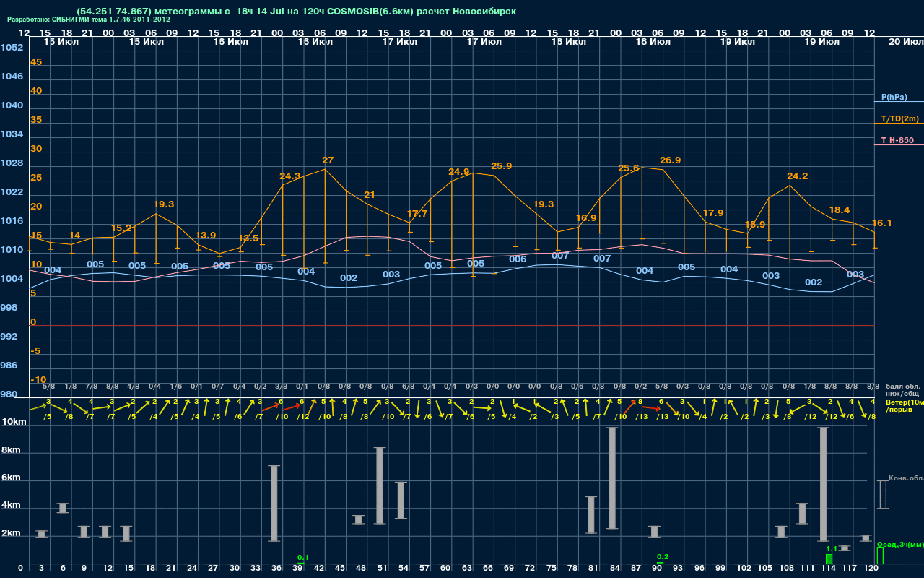Click the -10 temperature axis value
This screenshot has width=924, height=578.
point(38,380)
